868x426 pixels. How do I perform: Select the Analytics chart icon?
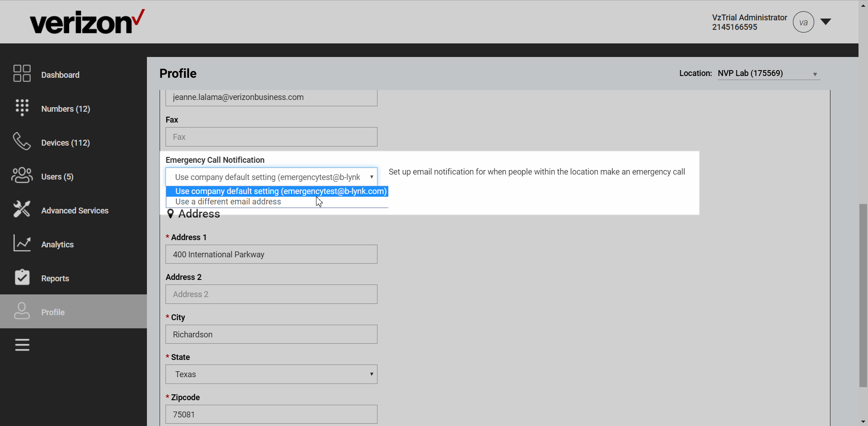22,243
